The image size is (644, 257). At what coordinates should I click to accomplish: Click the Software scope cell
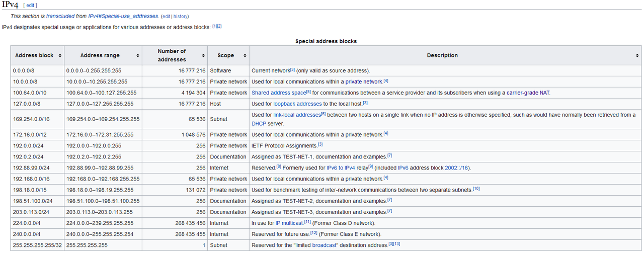tap(228, 71)
